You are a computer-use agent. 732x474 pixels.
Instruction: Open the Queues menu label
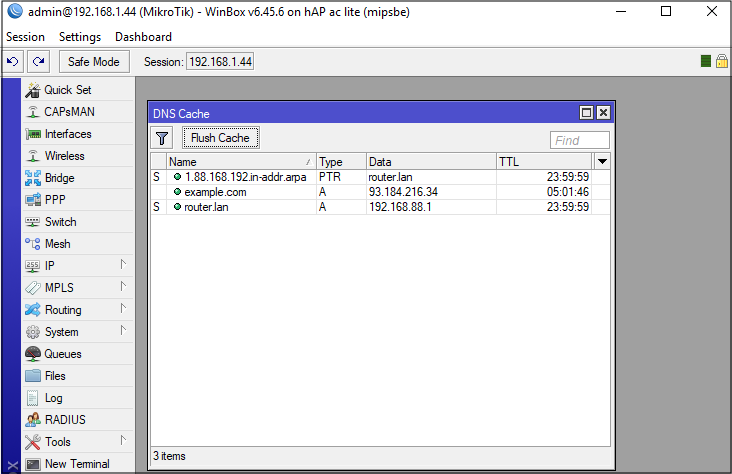coord(63,354)
